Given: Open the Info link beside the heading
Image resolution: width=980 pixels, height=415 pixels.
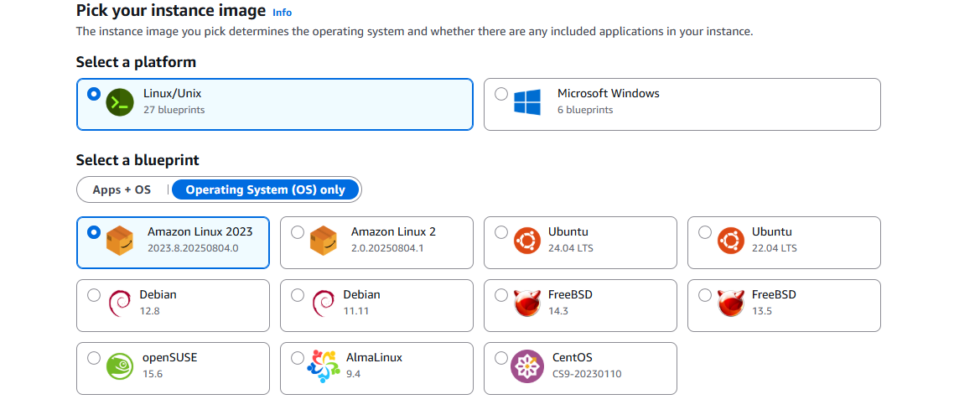Looking at the screenshot, I should (282, 13).
